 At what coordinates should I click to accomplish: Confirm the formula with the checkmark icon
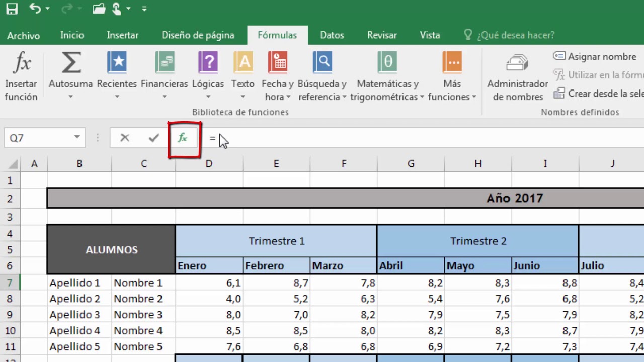coord(154,138)
